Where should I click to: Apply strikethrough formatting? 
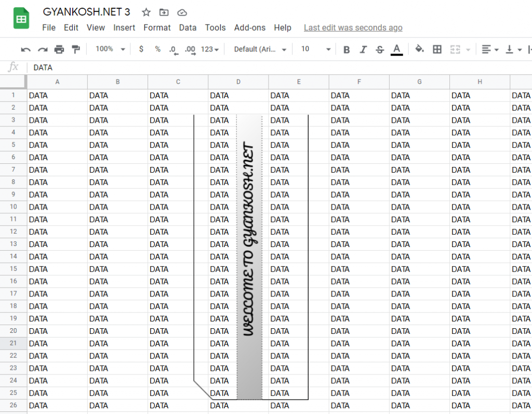coord(380,49)
